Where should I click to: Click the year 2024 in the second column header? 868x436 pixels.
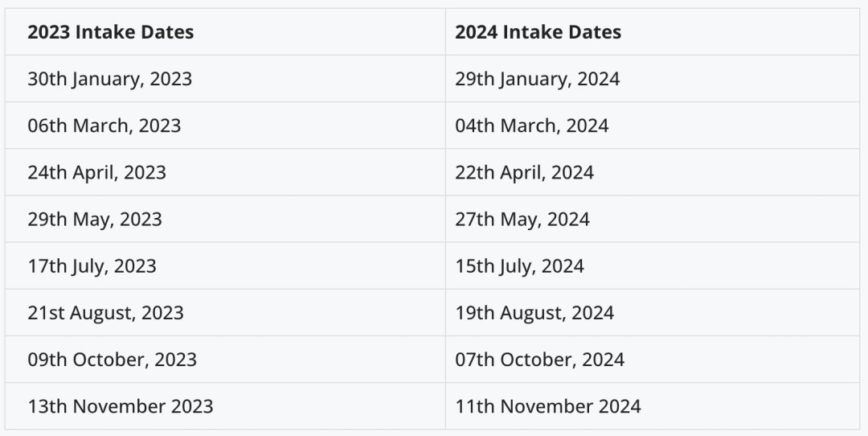click(474, 32)
